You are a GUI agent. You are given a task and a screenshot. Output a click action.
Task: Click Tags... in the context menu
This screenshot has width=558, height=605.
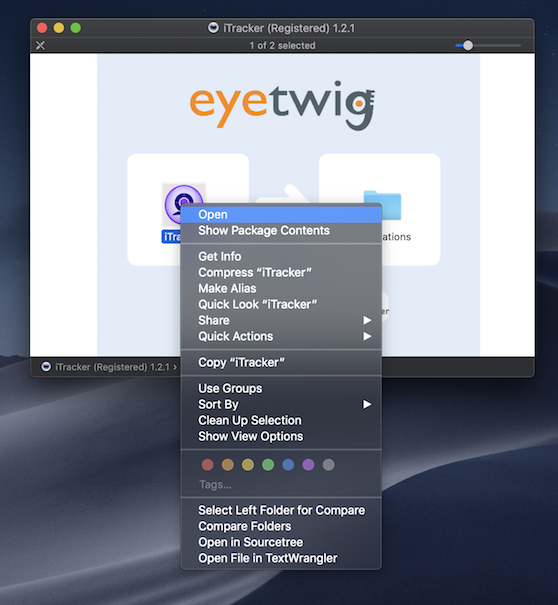coord(215,485)
